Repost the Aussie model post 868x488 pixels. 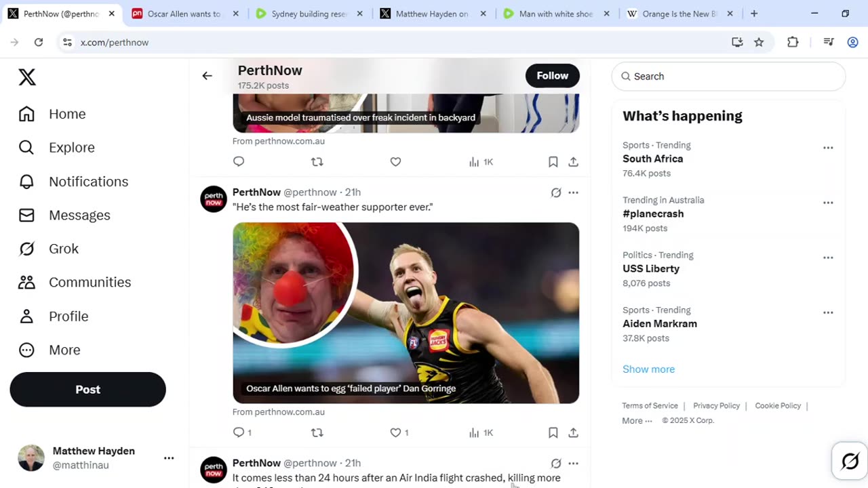(x=317, y=161)
